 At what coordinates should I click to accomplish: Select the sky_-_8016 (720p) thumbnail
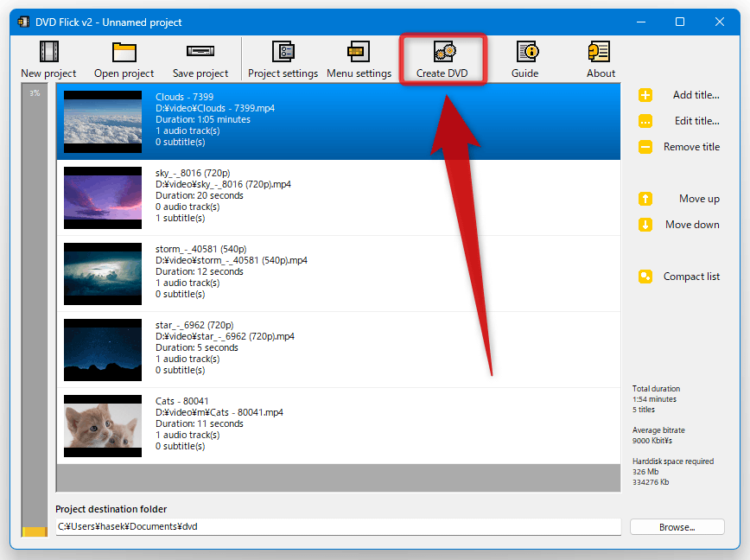click(103, 198)
